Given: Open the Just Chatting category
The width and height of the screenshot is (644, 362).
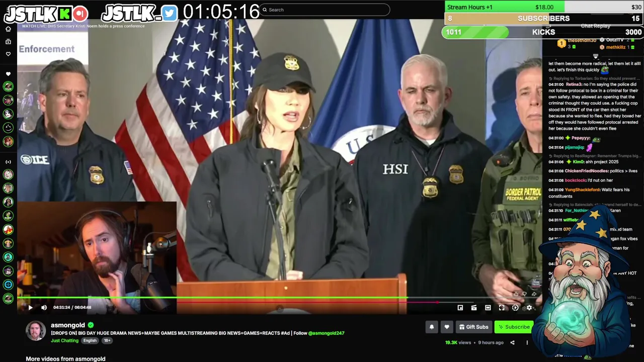Looking at the screenshot, I should 64,340.
